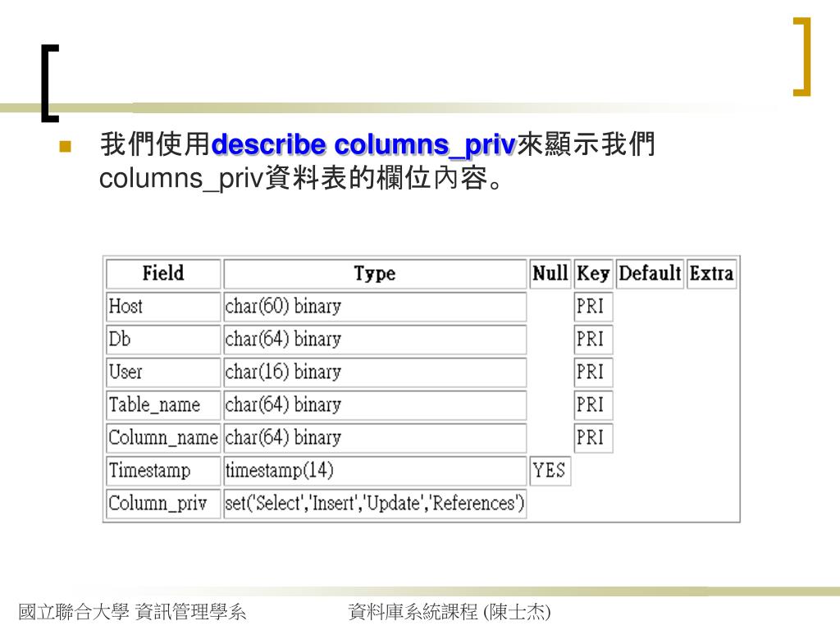Screen dimensions: 840x630
Task: Click the Key column header
Action: pyautogui.click(x=594, y=274)
